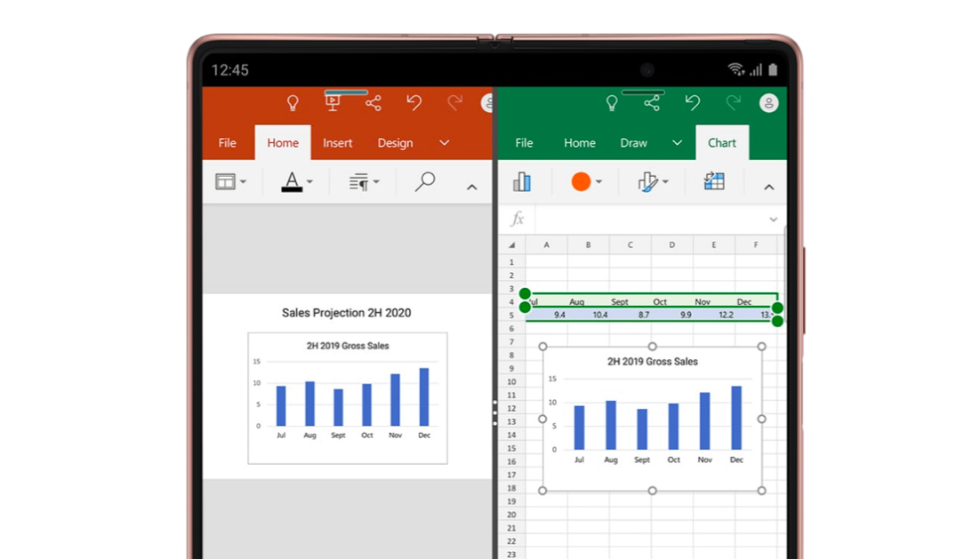Open the slide layout dropdown in PowerPoint
This screenshot has width=972, height=560.
coord(230,181)
